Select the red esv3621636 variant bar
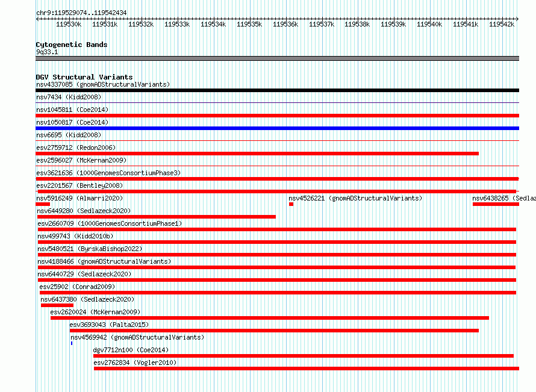Screen dimensions: 536x392 click(x=277, y=179)
